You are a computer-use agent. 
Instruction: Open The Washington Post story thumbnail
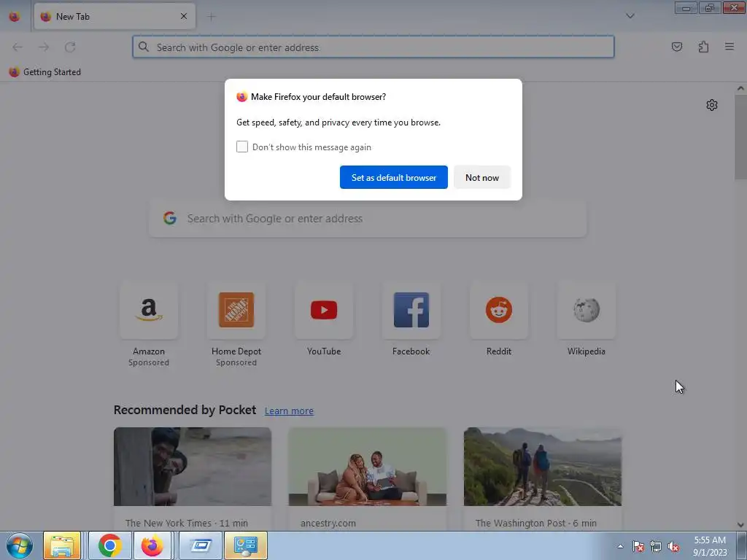click(x=543, y=466)
